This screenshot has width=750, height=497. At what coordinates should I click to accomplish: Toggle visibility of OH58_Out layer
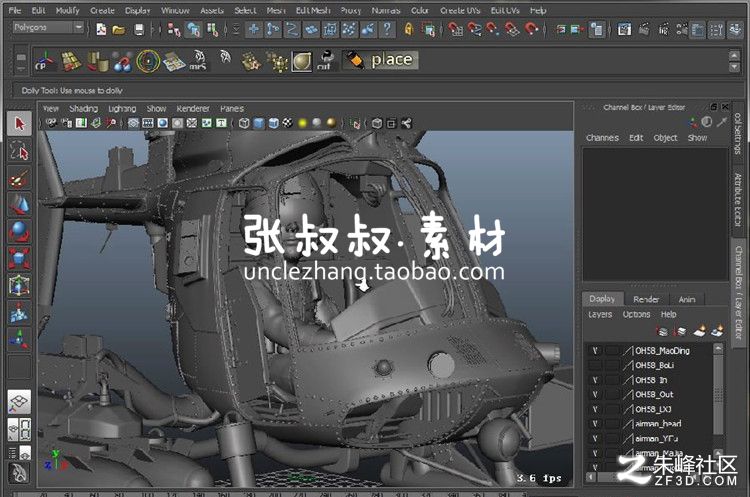[595, 395]
